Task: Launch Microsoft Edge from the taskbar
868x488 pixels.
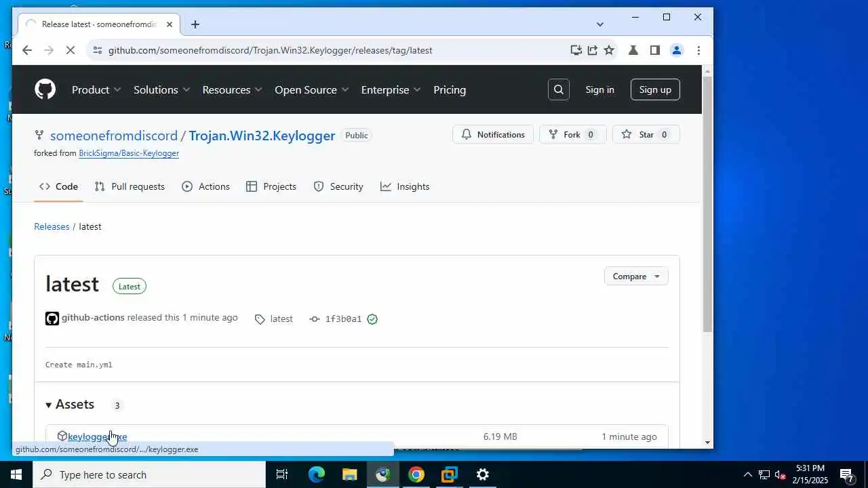Action: (x=317, y=474)
